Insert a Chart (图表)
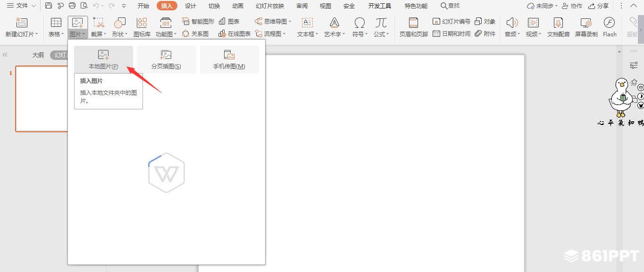 [x=229, y=22]
